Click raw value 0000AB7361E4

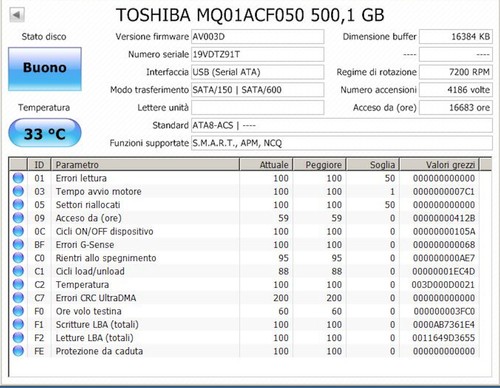(444, 324)
